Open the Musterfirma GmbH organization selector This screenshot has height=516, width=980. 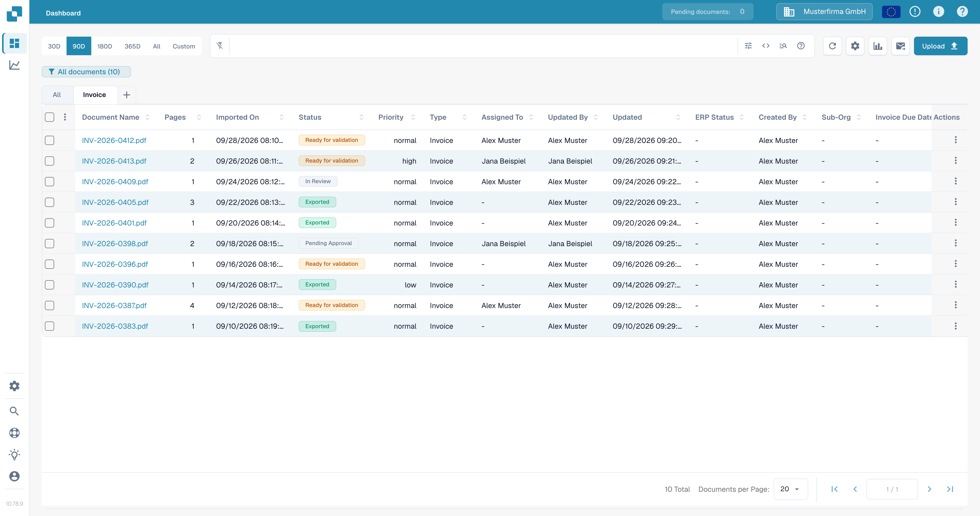[x=824, y=12]
